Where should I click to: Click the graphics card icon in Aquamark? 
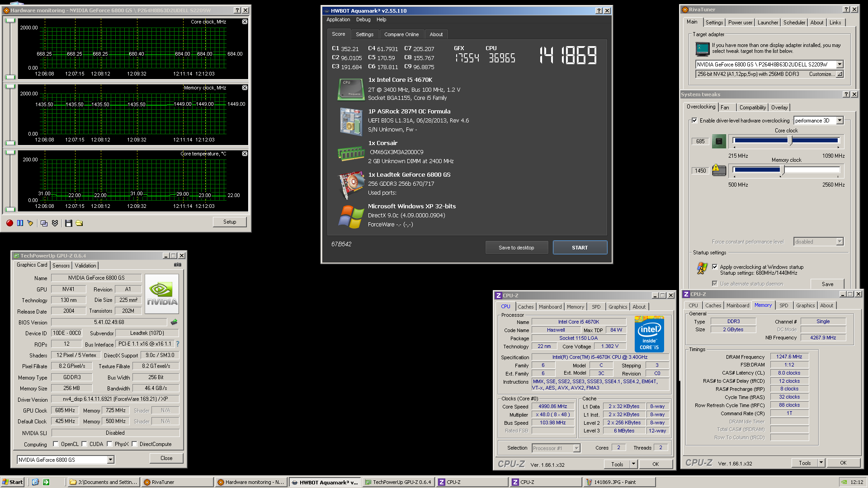351,185
